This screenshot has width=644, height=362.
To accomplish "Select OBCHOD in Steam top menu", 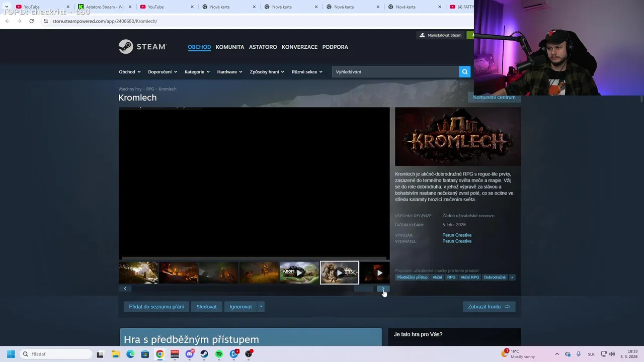I will (199, 47).
